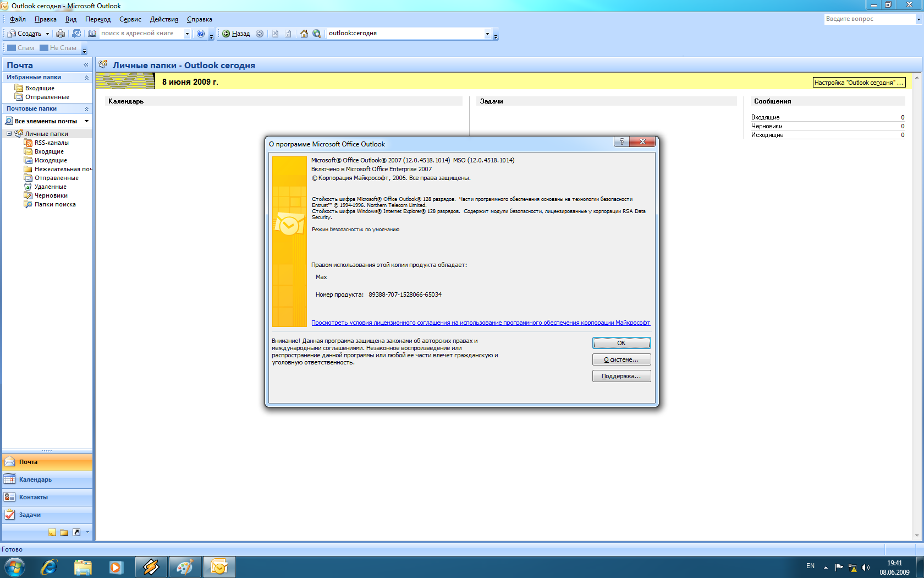Click the Stop icon in web toolbar
924x578 pixels.
[275, 34]
